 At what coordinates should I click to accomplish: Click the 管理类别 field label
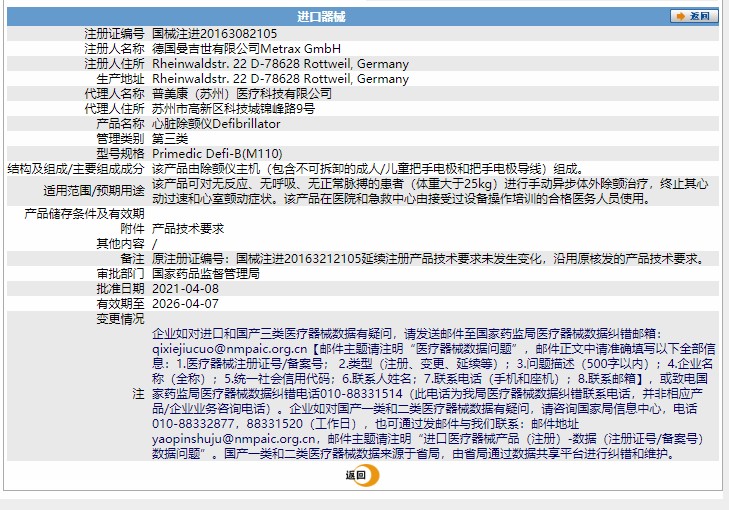pyautogui.click(x=120, y=139)
